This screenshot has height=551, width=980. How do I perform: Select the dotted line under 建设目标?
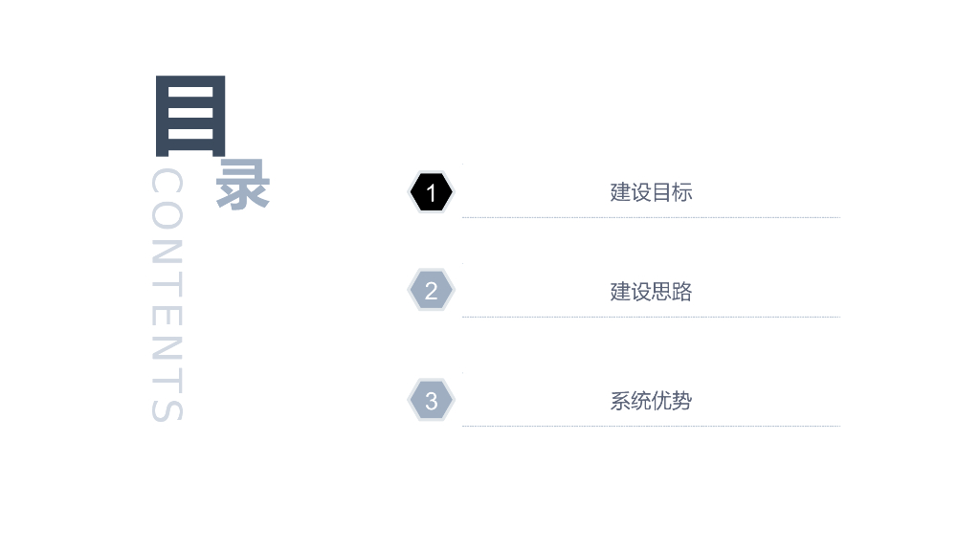tap(651, 218)
